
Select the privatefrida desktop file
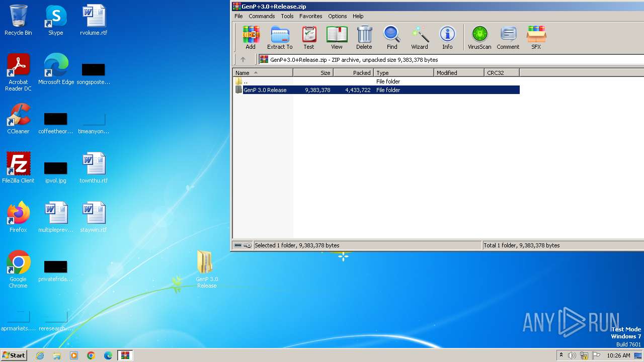[x=56, y=270]
